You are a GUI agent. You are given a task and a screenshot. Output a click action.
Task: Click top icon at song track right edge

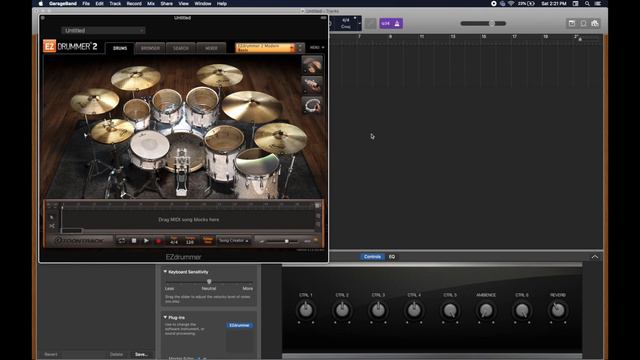pos(318,206)
